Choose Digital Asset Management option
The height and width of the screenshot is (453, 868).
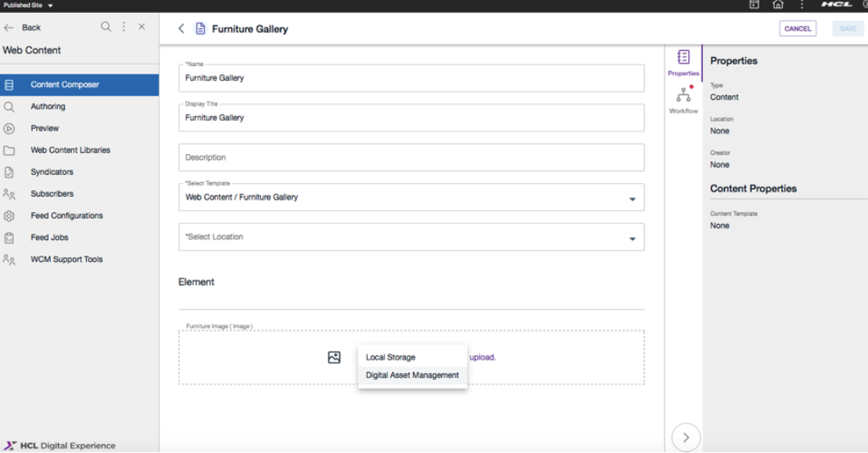tap(412, 375)
